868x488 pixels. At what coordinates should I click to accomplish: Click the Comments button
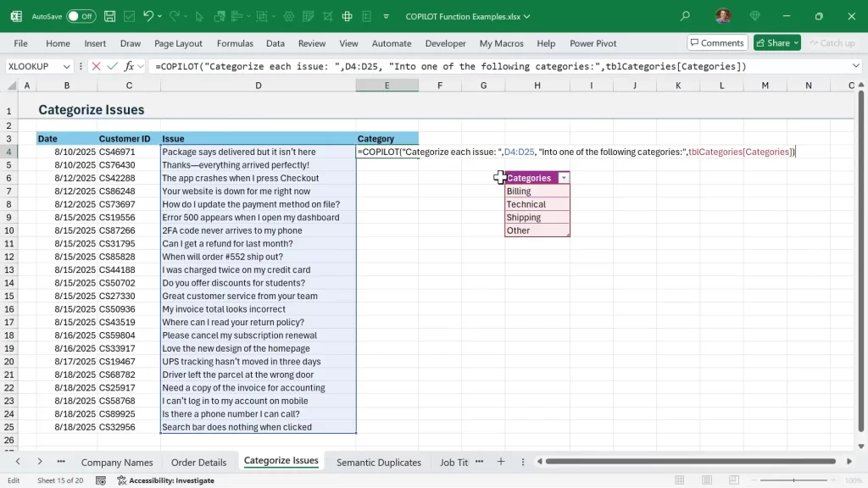pyautogui.click(x=716, y=43)
